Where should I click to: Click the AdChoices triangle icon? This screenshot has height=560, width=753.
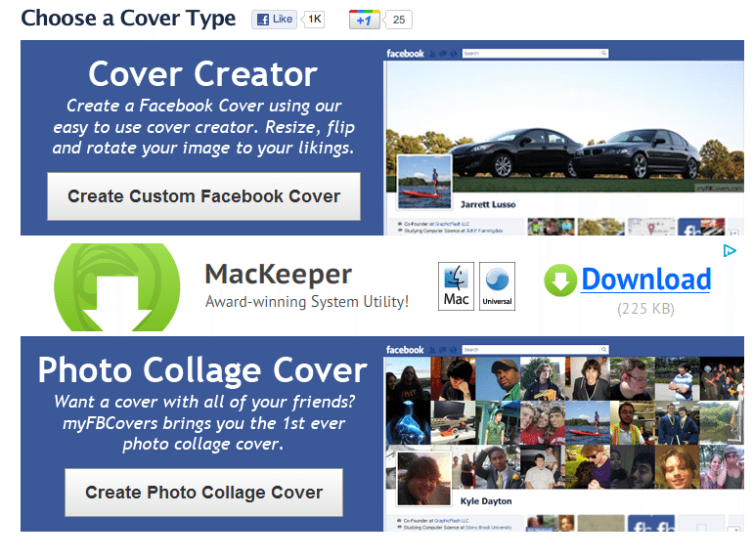[x=730, y=250]
